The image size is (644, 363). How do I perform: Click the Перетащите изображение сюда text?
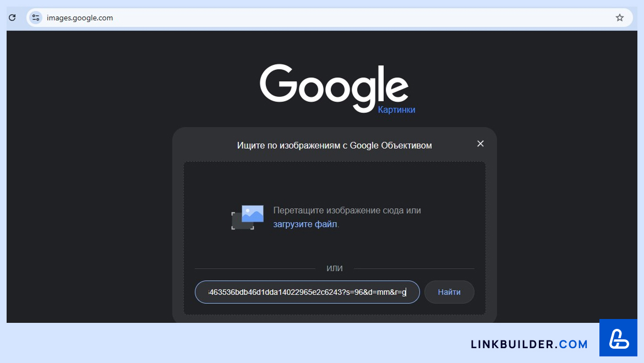pyautogui.click(x=347, y=211)
